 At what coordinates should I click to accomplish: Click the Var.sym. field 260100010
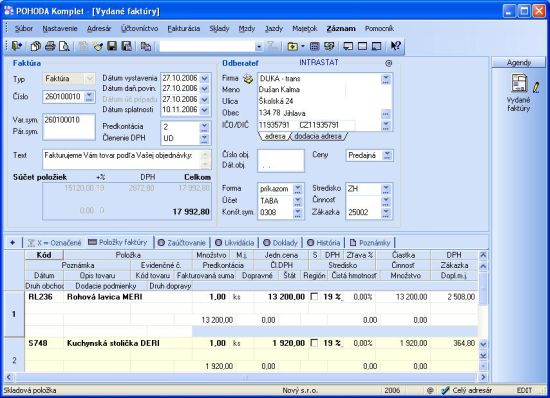click(69, 120)
